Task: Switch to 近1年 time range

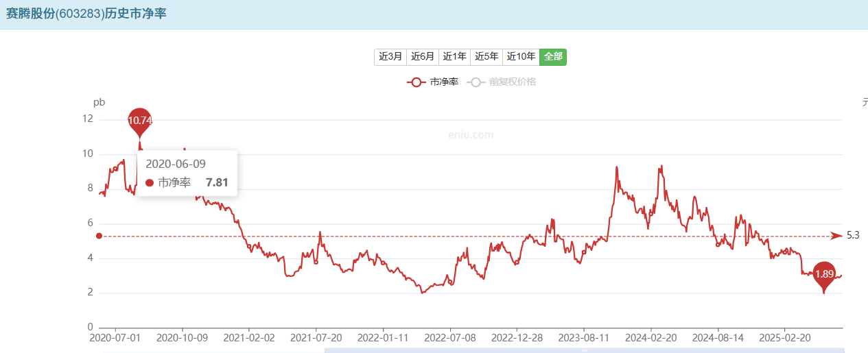Action: point(454,57)
